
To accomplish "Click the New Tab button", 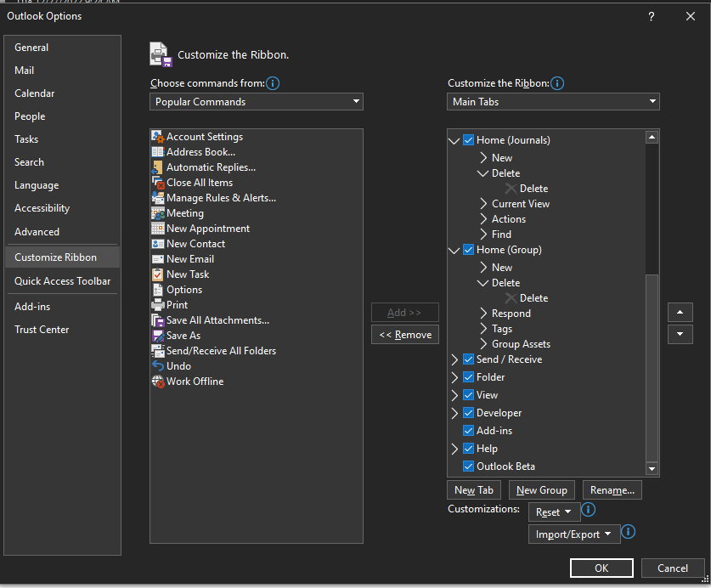I will (x=473, y=489).
